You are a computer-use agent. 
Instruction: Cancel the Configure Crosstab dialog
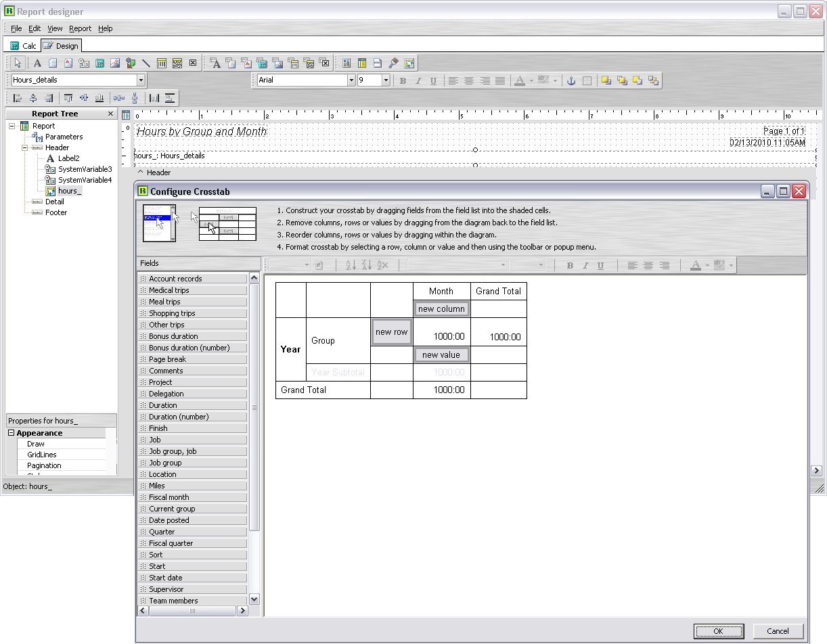click(x=778, y=631)
